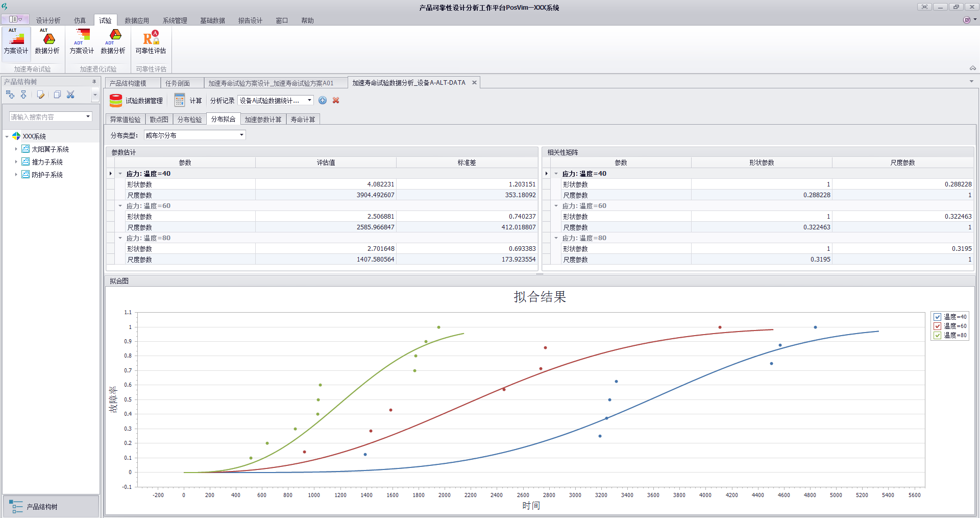Select the 任务剖面 document tab

pos(178,83)
